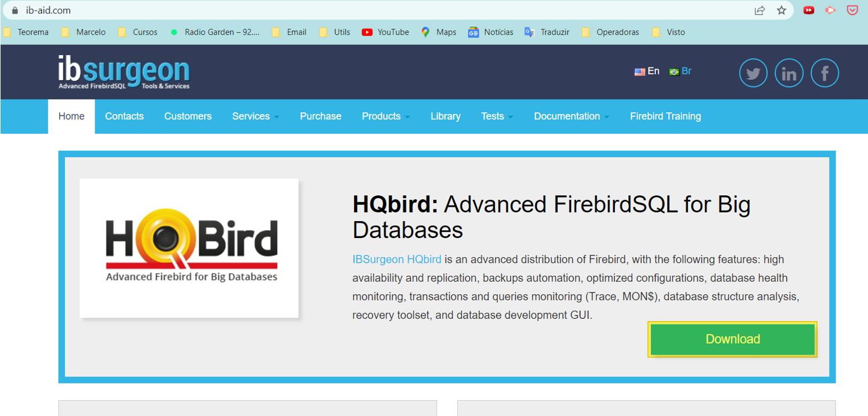Open the Contacts page

[125, 116]
